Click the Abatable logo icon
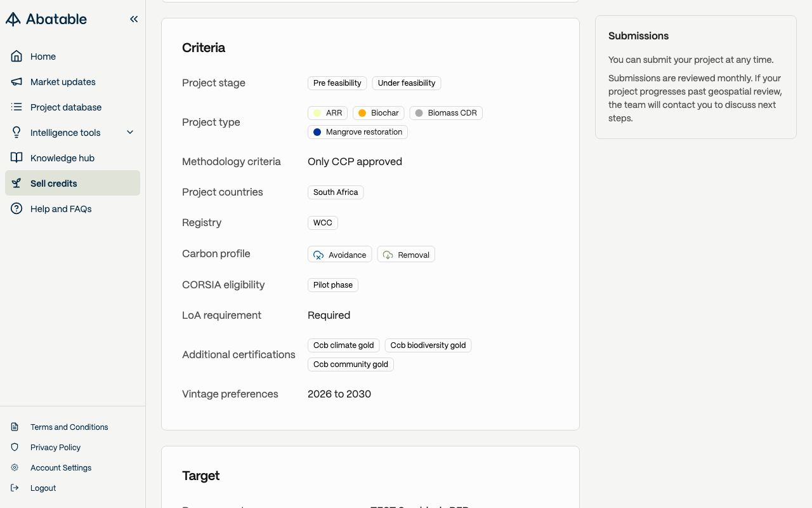 (x=13, y=19)
